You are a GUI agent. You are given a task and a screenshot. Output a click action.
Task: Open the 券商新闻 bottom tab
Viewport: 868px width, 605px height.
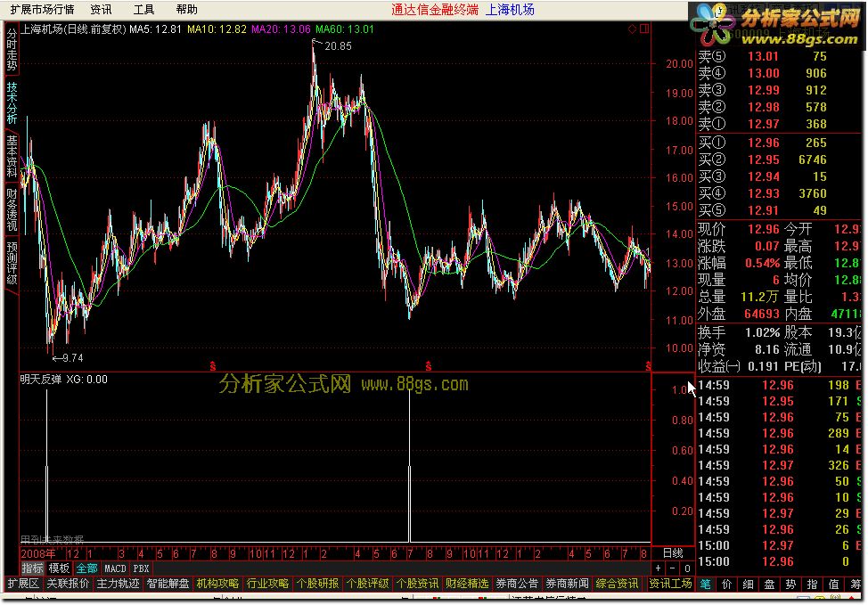[x=567, y=584]
